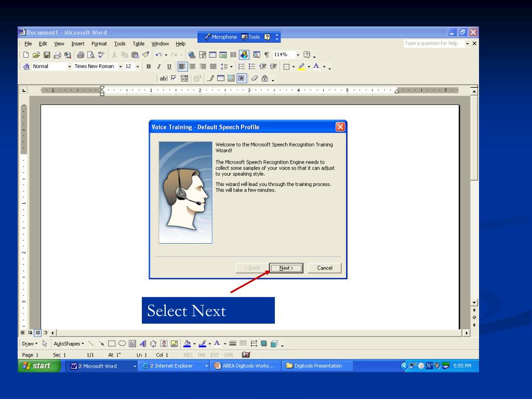Open the Format menu
Image resolution: width=532 pixels, height=399 pixels.
[99, 44]
